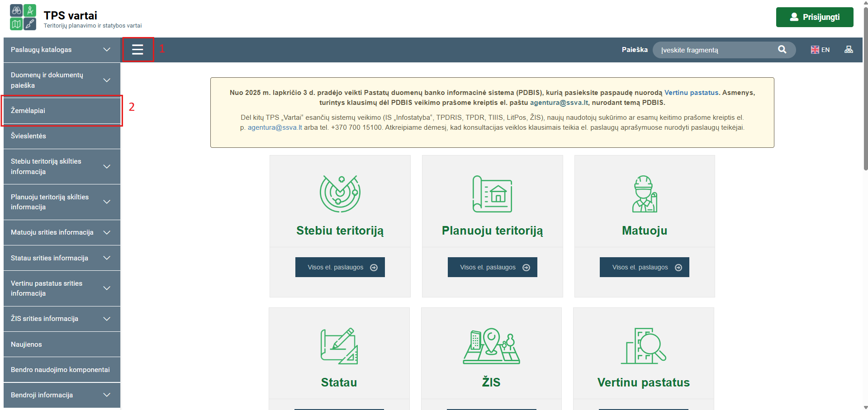Toggle the hamburger menu icon
Screen dimensions: 868x410
point(138,50)
